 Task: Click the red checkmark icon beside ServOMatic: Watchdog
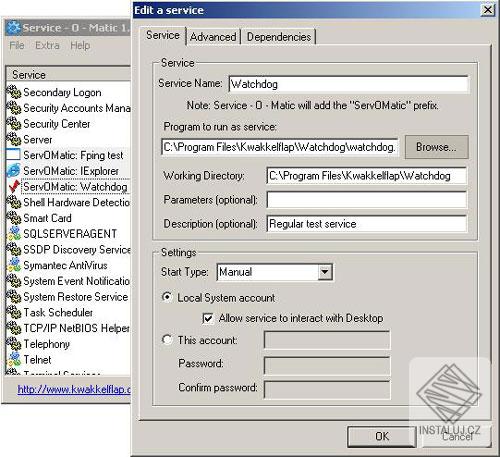pos(13,187)
